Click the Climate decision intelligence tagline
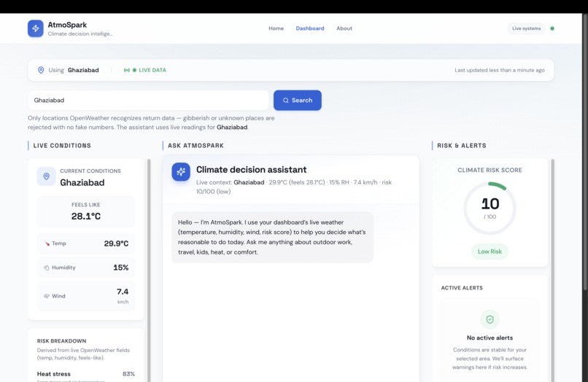 point(80,34)
